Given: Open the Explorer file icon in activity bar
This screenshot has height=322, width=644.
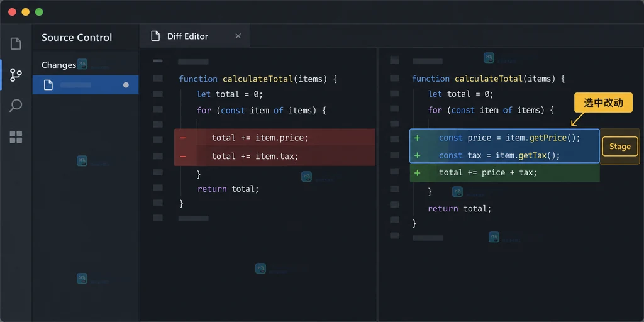Looking at the screenshot, I should [16, 43].
